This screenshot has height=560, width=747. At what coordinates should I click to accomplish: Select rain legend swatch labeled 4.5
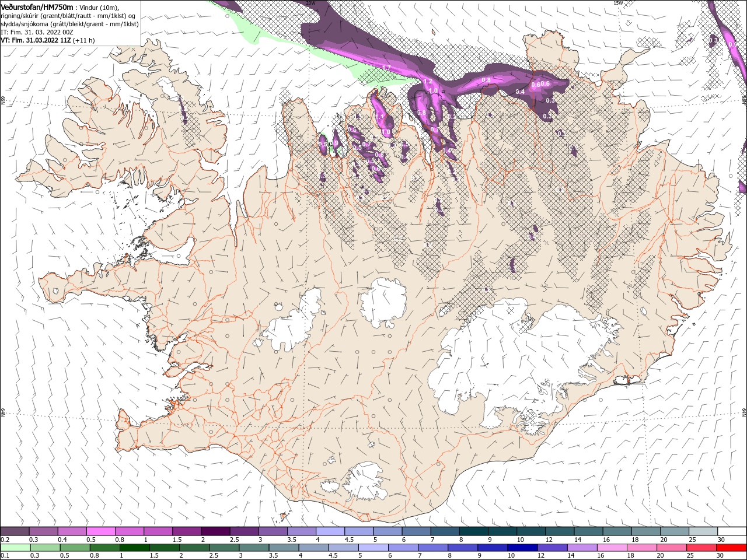[343, 548]
